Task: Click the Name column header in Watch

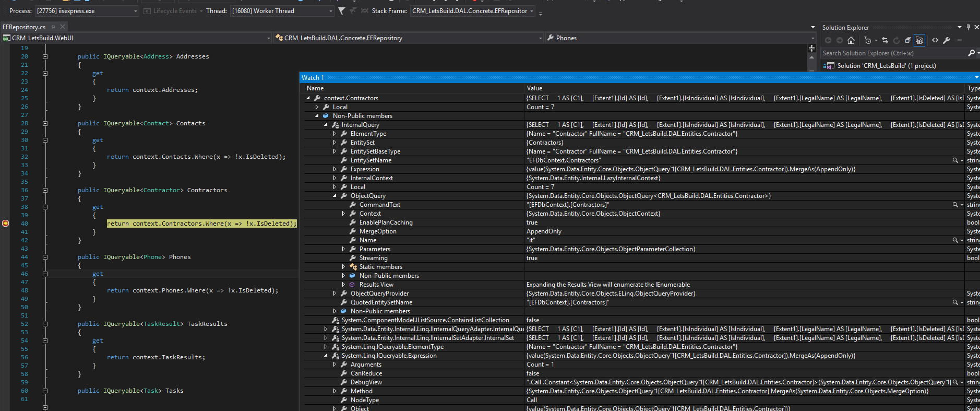Action: [x=315, y=88]
